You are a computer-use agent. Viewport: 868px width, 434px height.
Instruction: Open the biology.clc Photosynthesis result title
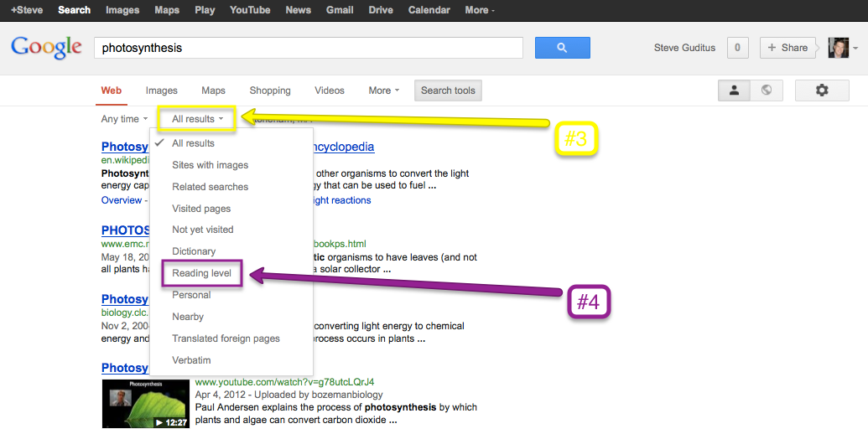(x=125, y=299)
